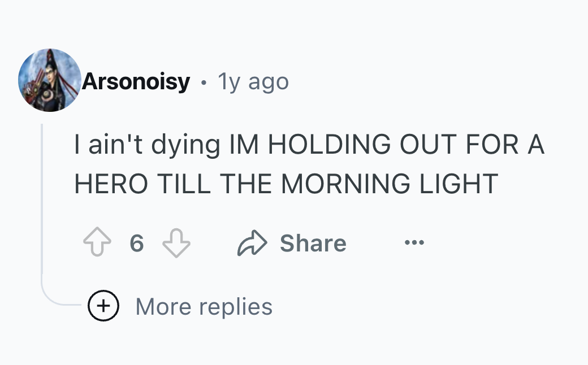Click the word HOLDING in the comment
588x365 pixels.
[329, 144]
